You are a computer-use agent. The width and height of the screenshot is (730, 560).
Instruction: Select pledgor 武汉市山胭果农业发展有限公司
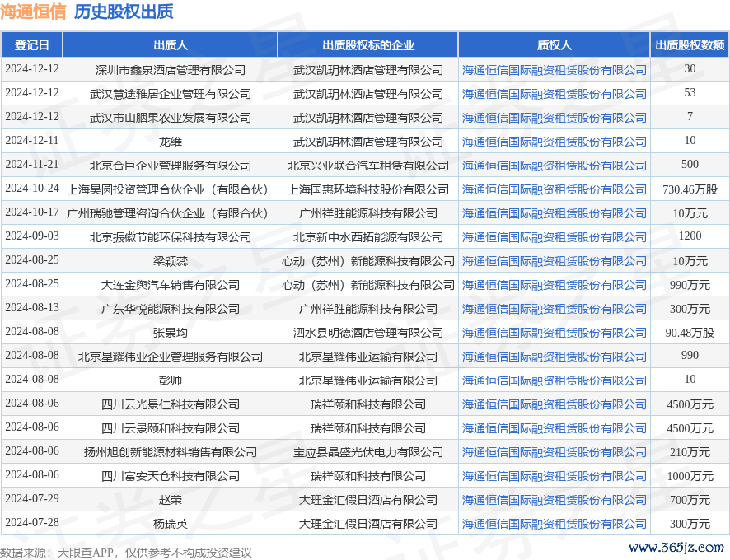[171, 118]
